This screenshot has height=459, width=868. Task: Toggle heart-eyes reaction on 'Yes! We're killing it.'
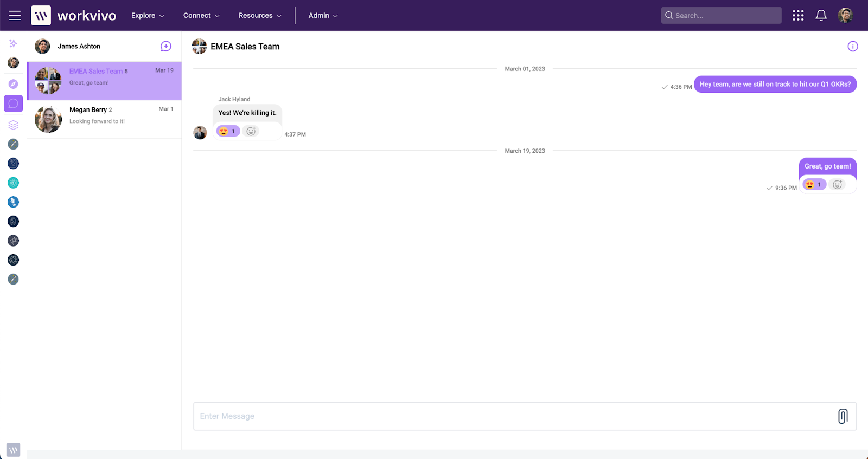[228, 131]
